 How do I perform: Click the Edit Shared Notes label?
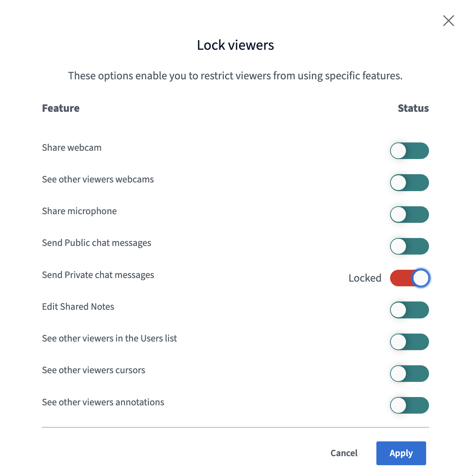coord(78,307)
